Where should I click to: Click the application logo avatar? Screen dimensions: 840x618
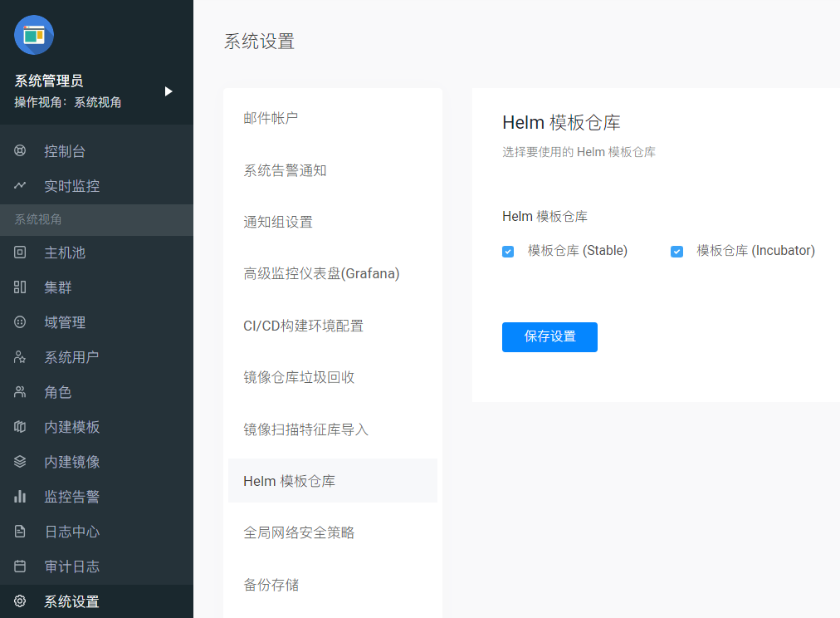tap(34, 35)
